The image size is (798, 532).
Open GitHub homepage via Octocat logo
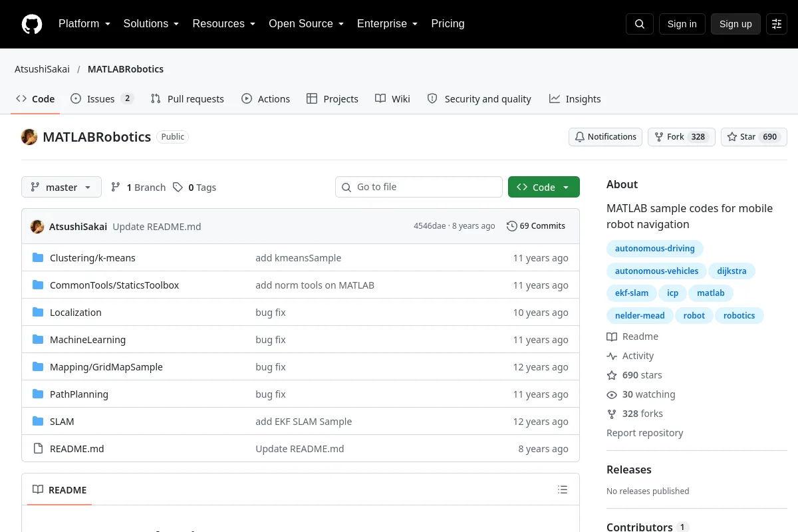[32, 24]
